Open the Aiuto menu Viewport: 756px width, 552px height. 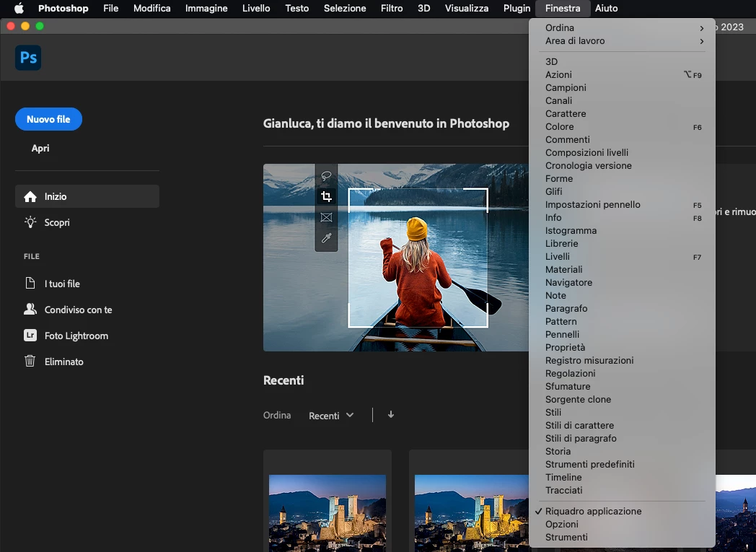click(607, 8)
